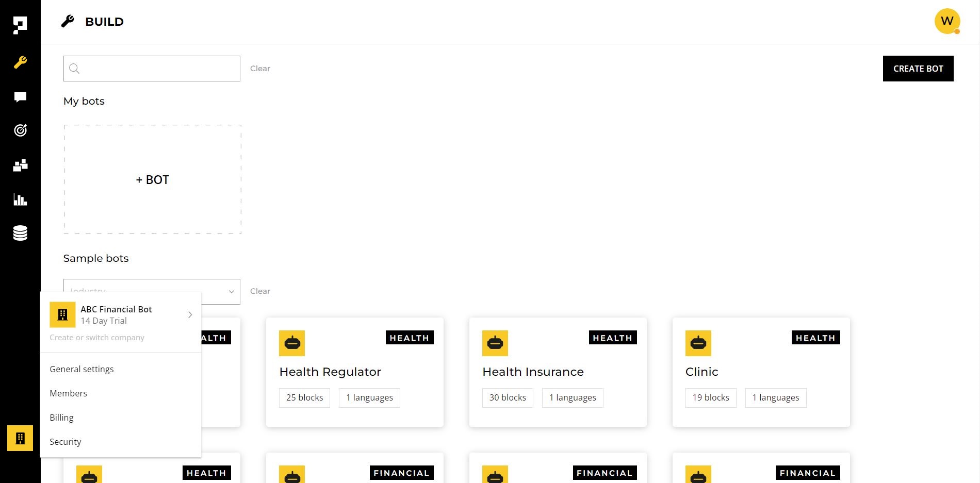Open Build section via wrench sidebar icon
Image resolution: width=980 pixels, height=483 pixels.
coord(20,62)
